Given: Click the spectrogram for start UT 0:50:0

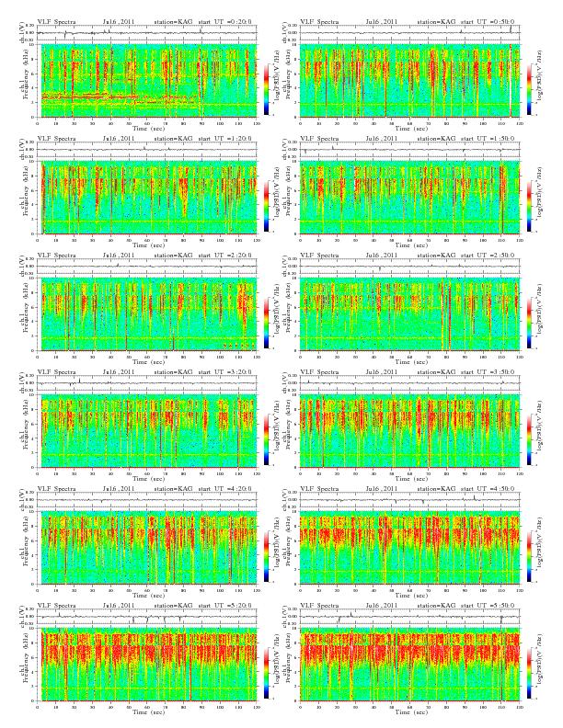Looking at the screenshot, I should 409,81.
